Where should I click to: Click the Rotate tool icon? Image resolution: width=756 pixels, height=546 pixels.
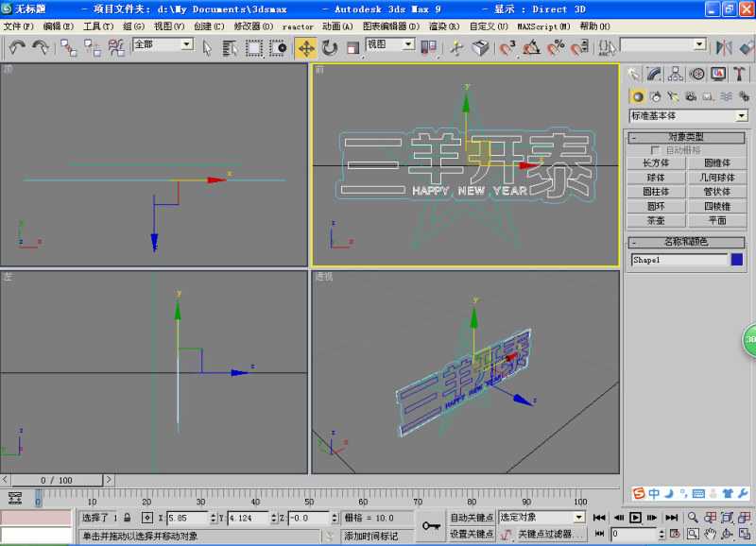coord(330,47)
